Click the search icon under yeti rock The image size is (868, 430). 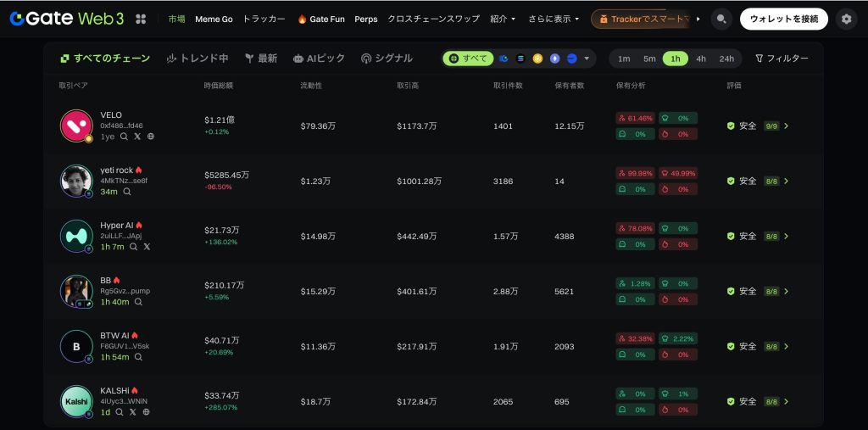127,192
